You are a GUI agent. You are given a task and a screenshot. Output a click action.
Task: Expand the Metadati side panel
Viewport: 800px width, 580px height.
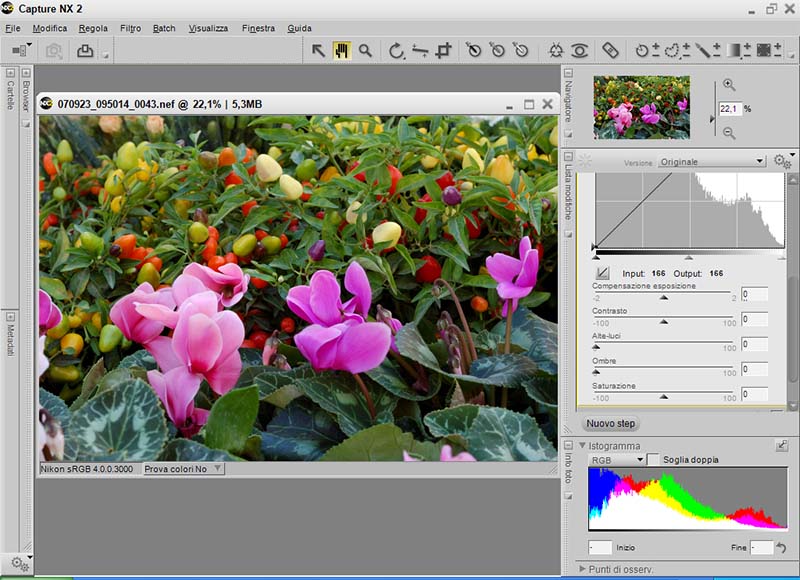(10, 316)
